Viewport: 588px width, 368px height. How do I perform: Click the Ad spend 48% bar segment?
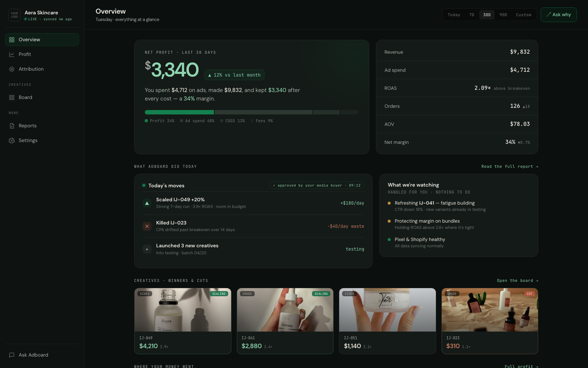tap(263, 112)
